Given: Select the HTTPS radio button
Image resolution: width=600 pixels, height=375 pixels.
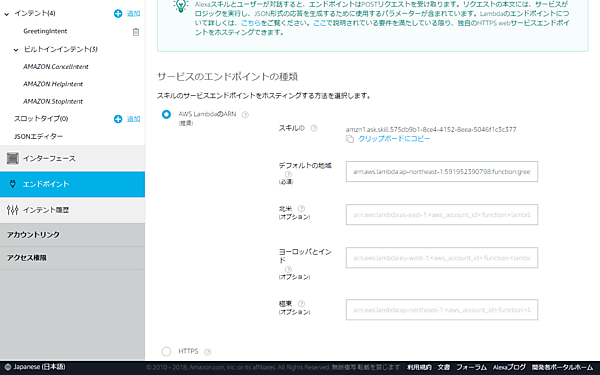Looking at the screenshot, I should coord(166,351).
